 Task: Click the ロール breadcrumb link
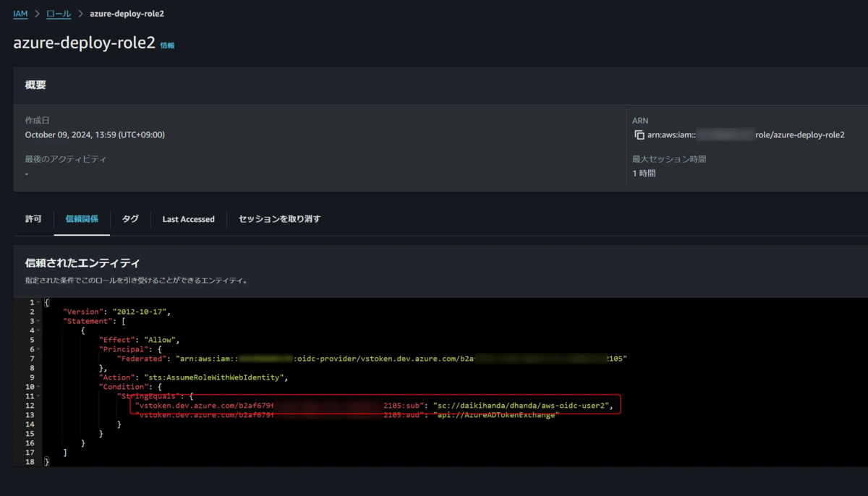pos(59,14)
